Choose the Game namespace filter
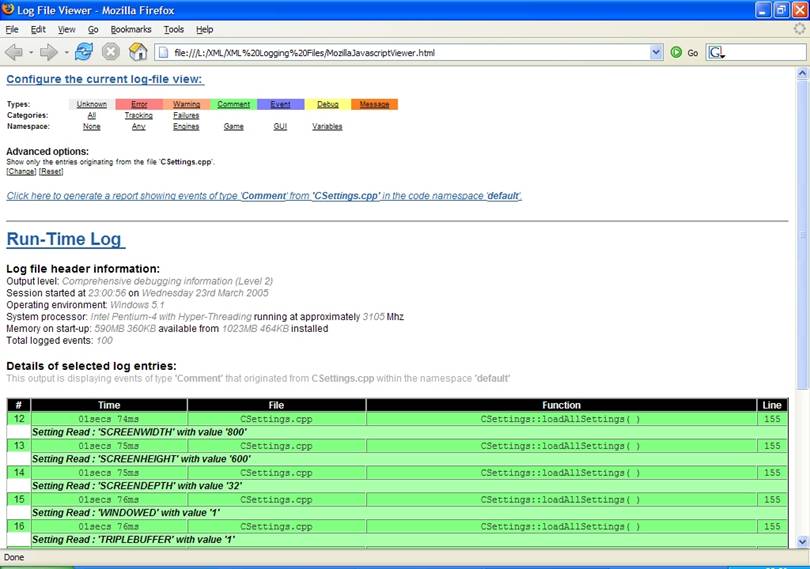 click(233, 127)
